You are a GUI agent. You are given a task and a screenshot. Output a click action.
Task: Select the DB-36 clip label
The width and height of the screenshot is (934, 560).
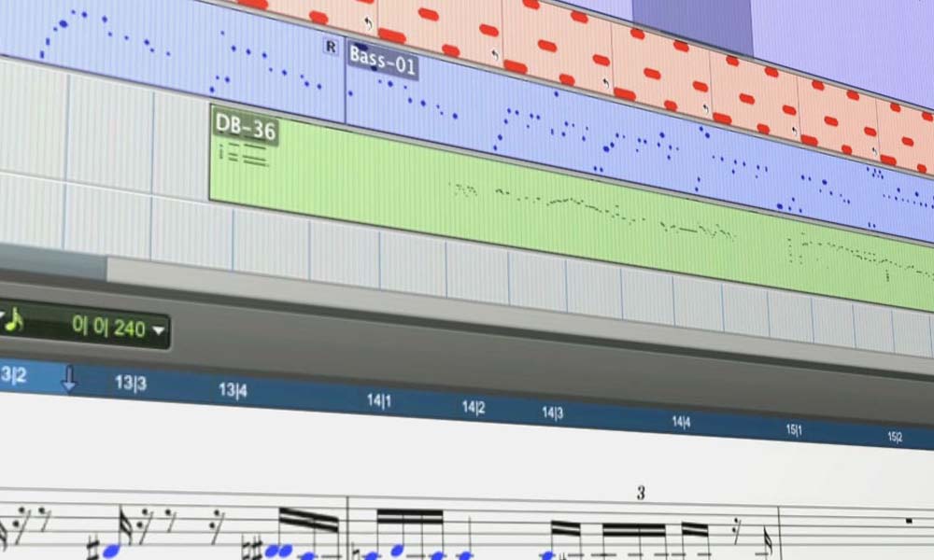(246, 127)
